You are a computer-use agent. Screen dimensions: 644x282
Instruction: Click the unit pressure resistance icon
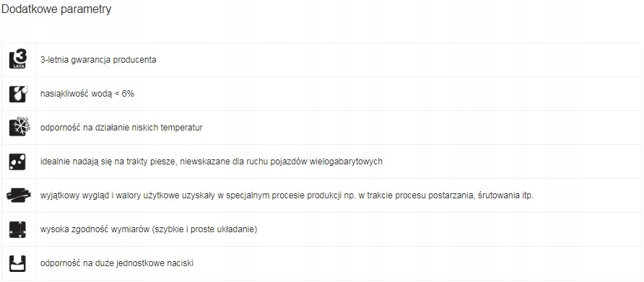point(17,263)
